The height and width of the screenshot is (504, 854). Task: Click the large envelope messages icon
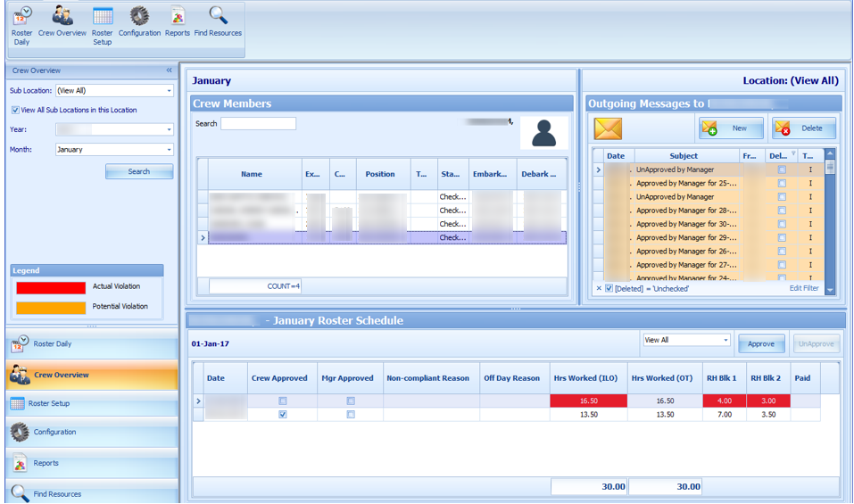click(608, 128)
